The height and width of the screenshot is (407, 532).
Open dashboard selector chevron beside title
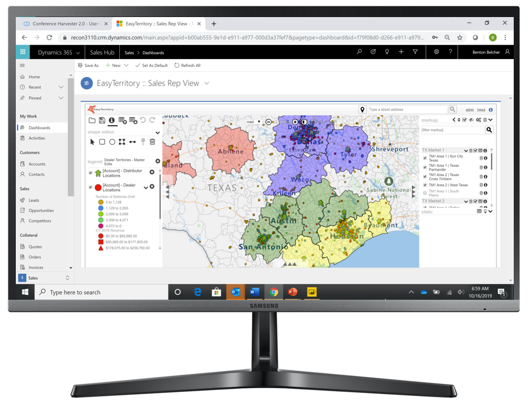click(206, 83)
